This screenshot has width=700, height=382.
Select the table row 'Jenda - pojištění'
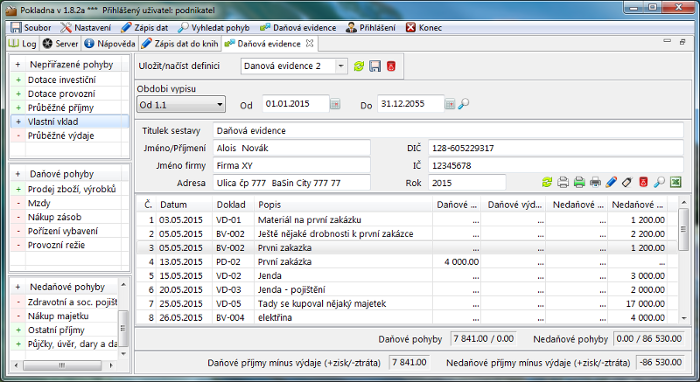406,290
